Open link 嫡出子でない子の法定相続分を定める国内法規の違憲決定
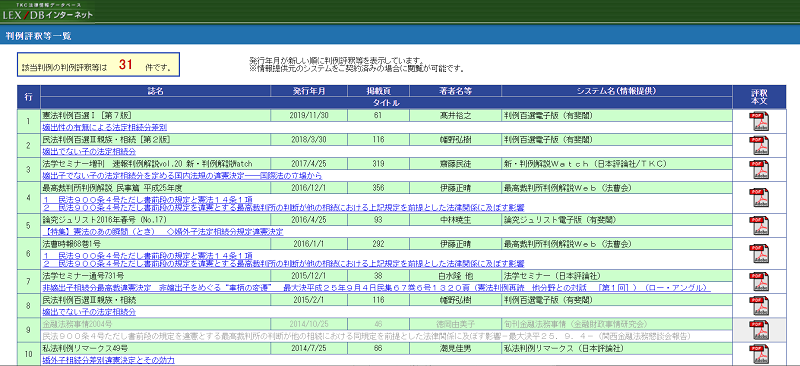 [x=182, y=176]
